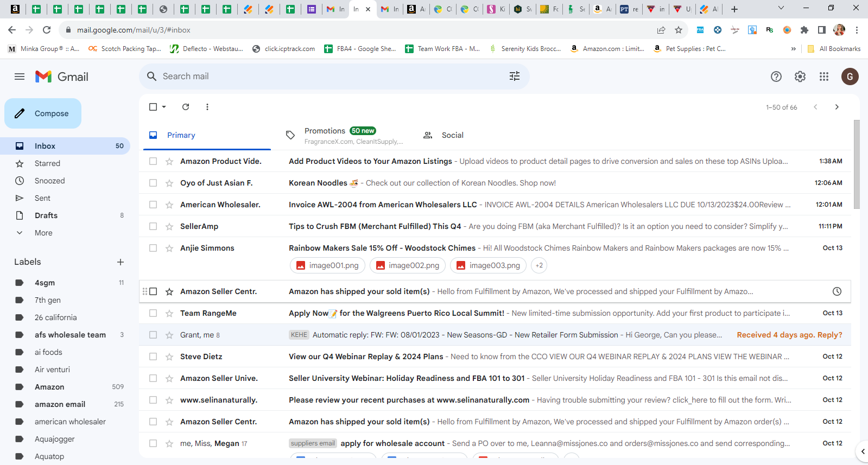Open Gmail support help icon
This screenshot has height=465, width=868.
[776, 77]
